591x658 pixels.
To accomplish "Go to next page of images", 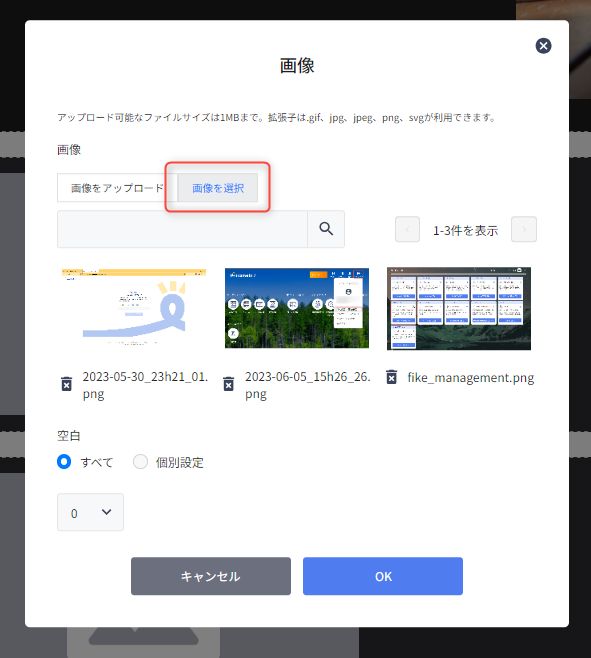I will coord(524,230).
